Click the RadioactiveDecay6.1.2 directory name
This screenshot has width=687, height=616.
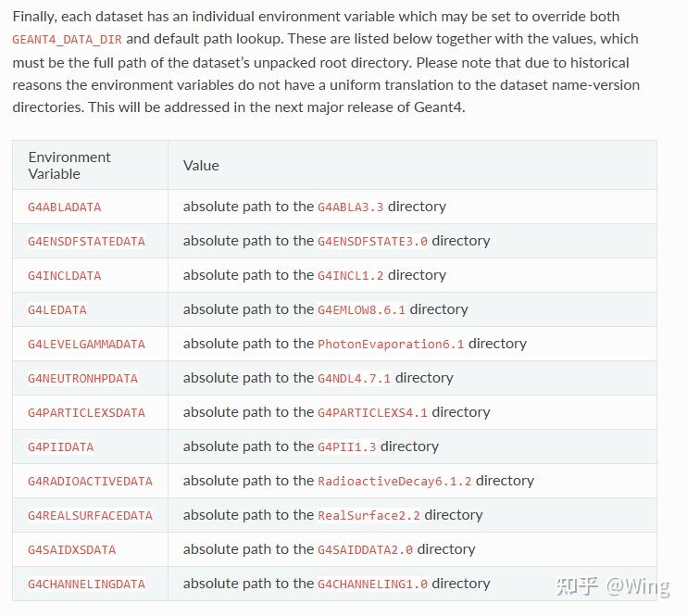pyautogui.click(x=394, y=481)
